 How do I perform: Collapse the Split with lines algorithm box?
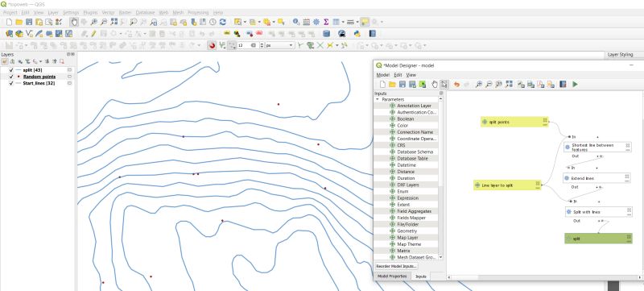pos(629,214)
